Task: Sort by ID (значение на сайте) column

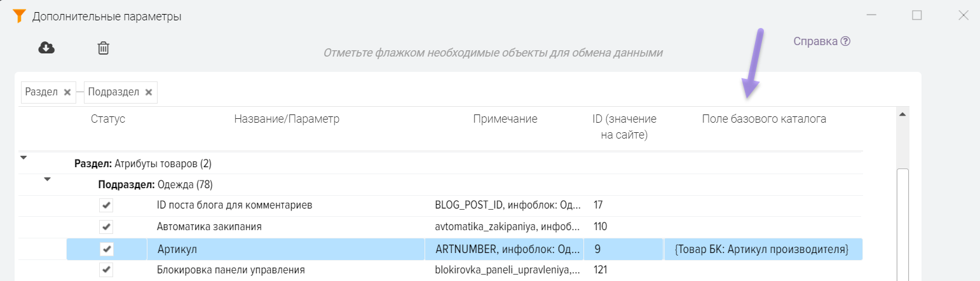Action: click(x=623, y=126)
